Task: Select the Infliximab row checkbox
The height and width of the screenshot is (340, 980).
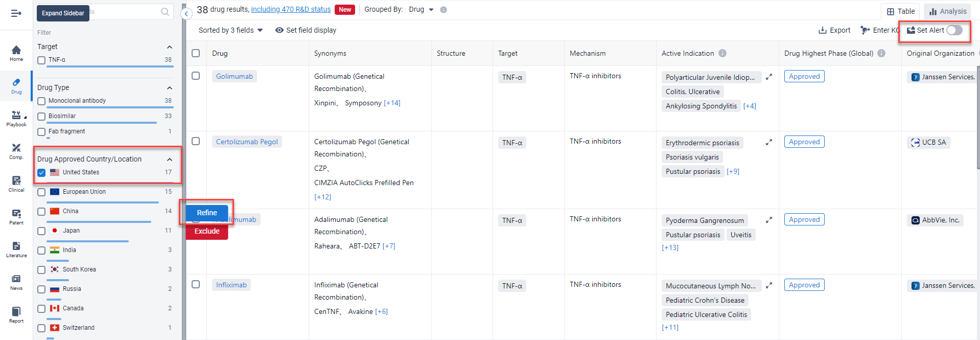Action: tap(196, 284)
